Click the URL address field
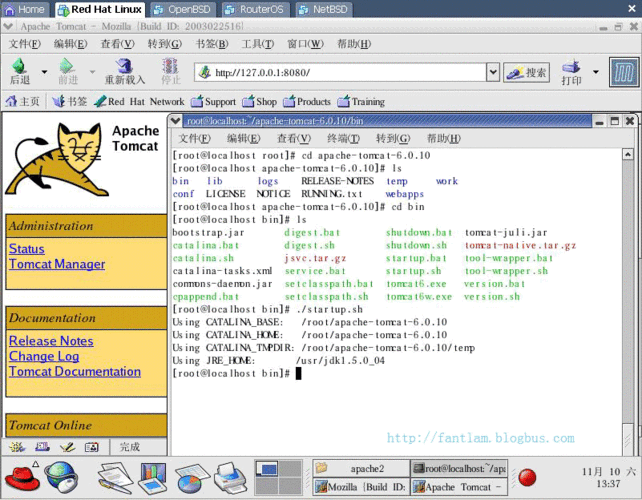 (341, 72)
